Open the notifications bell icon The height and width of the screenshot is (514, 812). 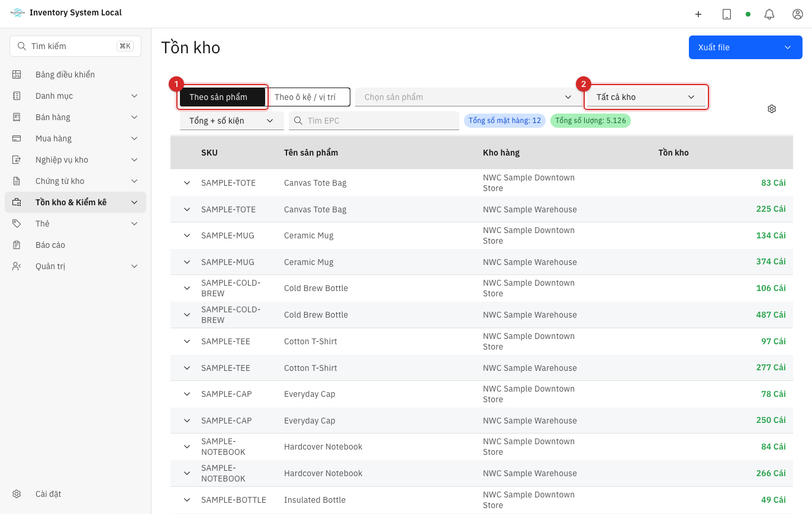tap(769, 14)
